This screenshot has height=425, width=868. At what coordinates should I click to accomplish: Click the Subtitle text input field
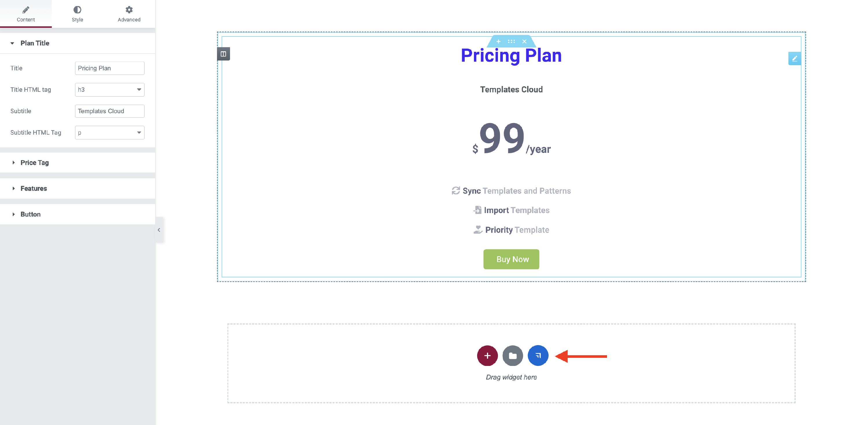pyautogui.click(x=109, y=111)
